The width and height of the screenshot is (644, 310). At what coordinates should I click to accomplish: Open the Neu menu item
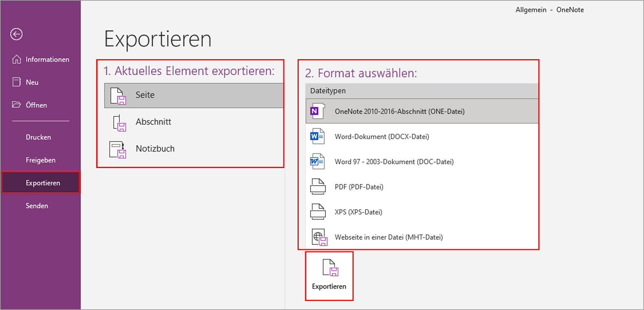(x=40, y=82)
